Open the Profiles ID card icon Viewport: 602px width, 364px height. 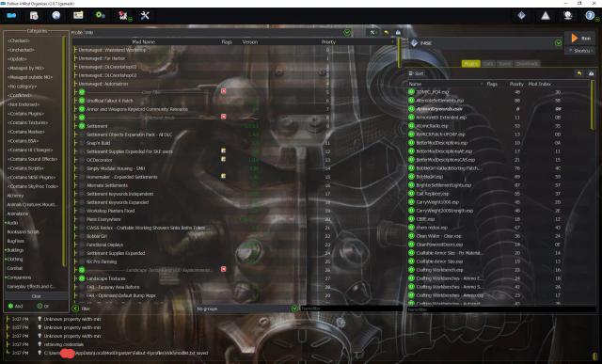pyautogui.click(x=78, y=15)
